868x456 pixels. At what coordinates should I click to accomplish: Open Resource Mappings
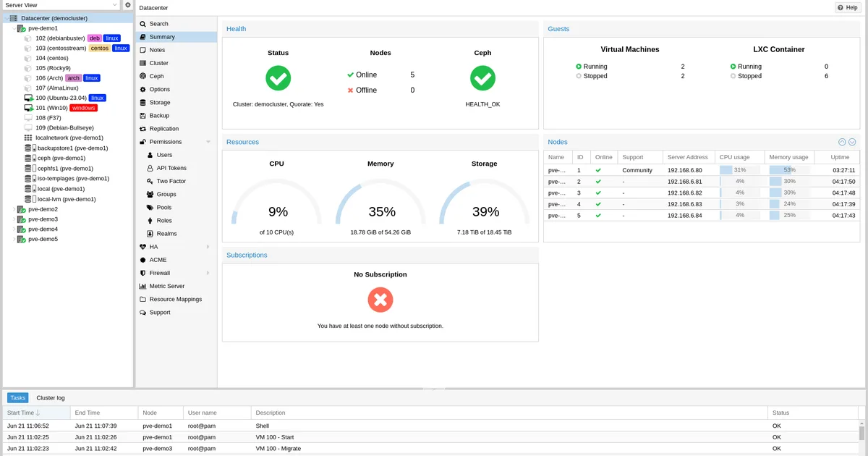(176, 299)
